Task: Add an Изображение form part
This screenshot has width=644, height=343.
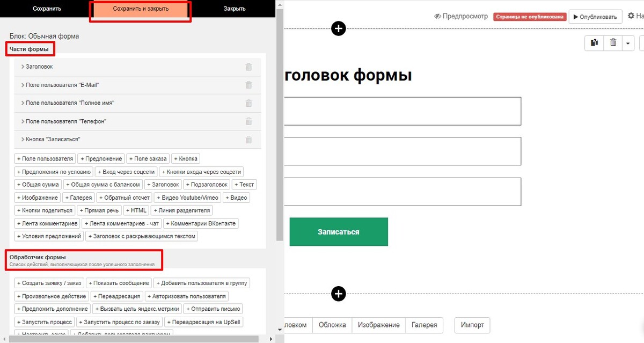Action: click(38, 198)
